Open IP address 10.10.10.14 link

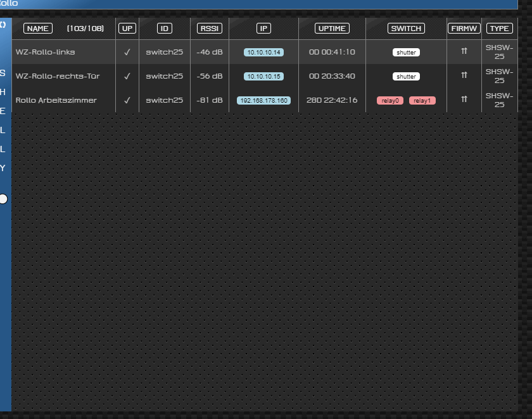pyautogui.click(x=263, y=53)
